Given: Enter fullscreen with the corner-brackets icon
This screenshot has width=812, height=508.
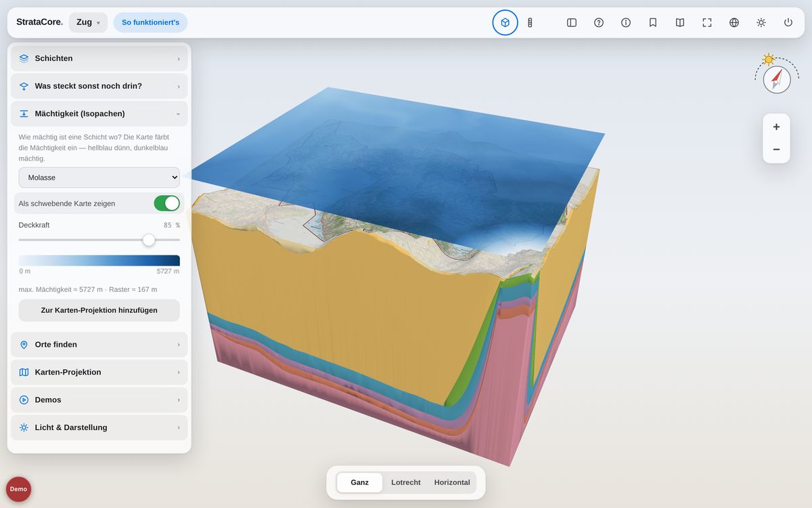Looking at the screenshot, I should pos(707,22).
